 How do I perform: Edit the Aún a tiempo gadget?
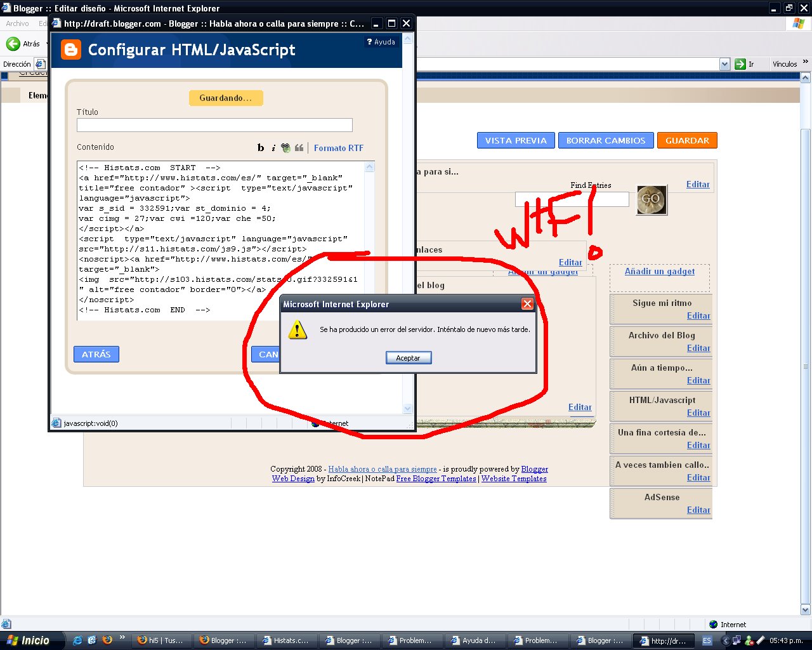coord(698,380)
